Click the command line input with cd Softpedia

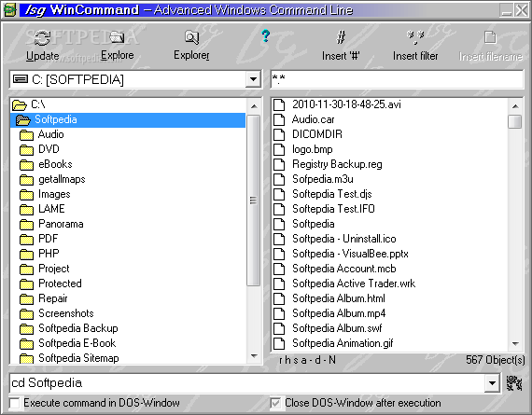pos(247,383)
